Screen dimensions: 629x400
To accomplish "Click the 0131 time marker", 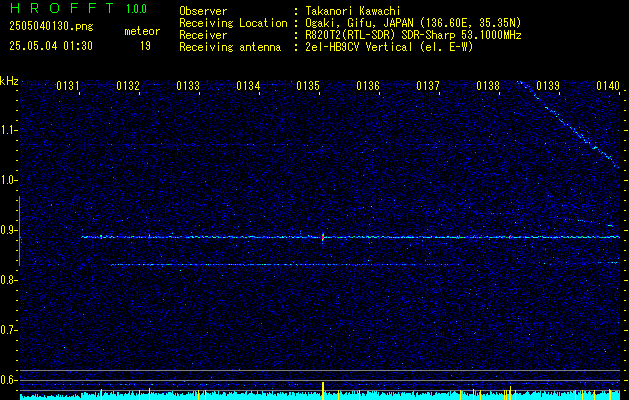I will [x=67, y=86].
